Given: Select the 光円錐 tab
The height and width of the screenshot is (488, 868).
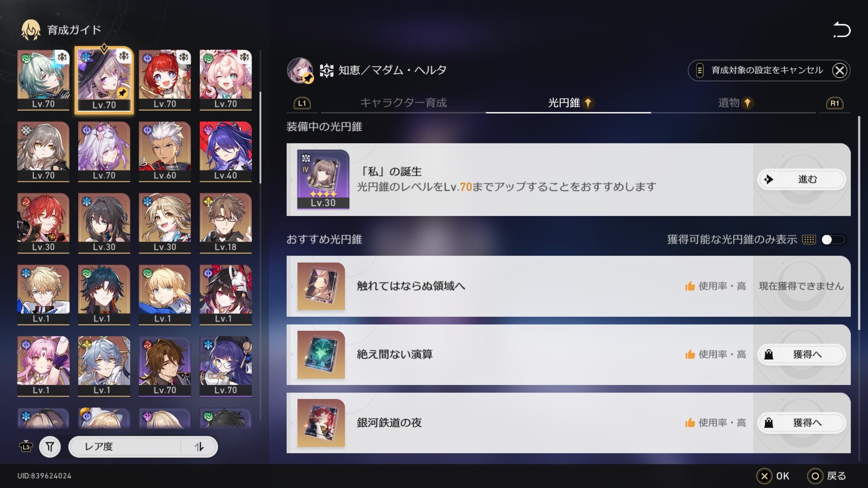Looking at the screenshot, I should pos(569,103).
